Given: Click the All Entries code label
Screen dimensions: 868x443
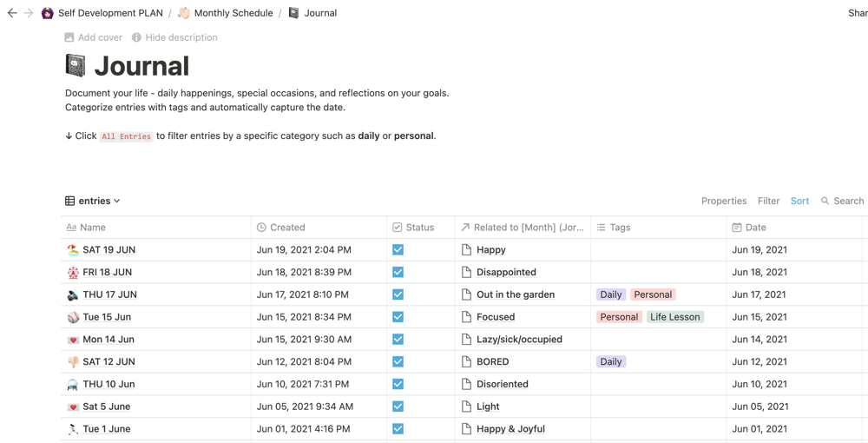Looking at the screenshot, I should click(126, 136).
